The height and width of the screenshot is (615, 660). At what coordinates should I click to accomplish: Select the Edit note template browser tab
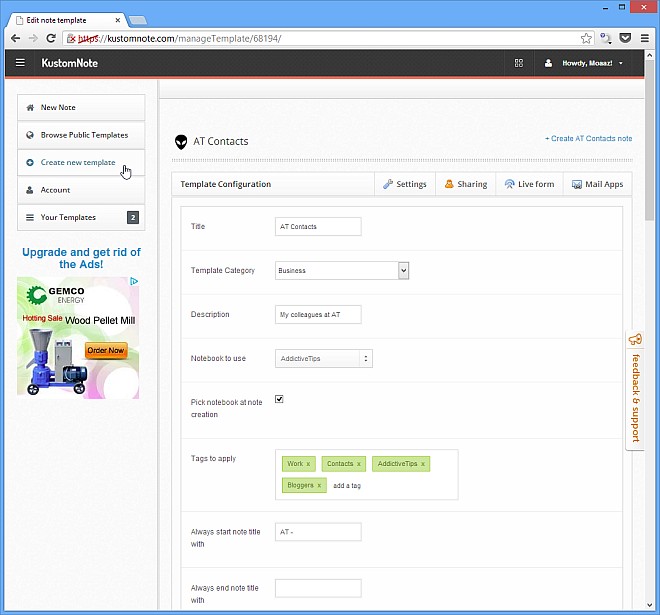[67, 20]
